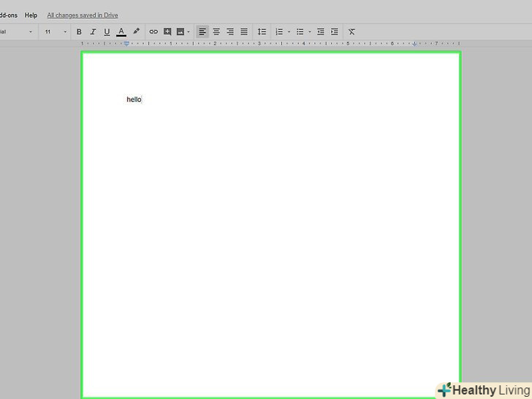Click the left indent marker on the ruler
The height and width of the screenshot is (399, 532).
coord(126,43)
